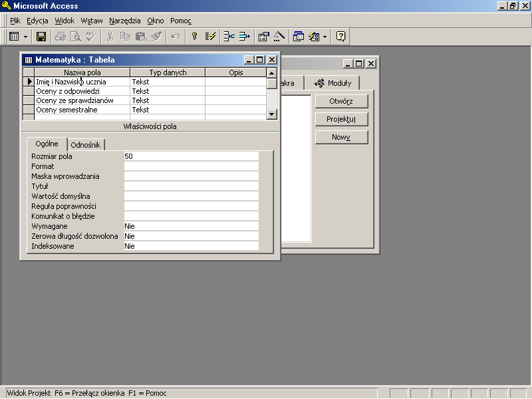Click the Rozmiar pola value field

pyautogui.click(x=191, y=156)
